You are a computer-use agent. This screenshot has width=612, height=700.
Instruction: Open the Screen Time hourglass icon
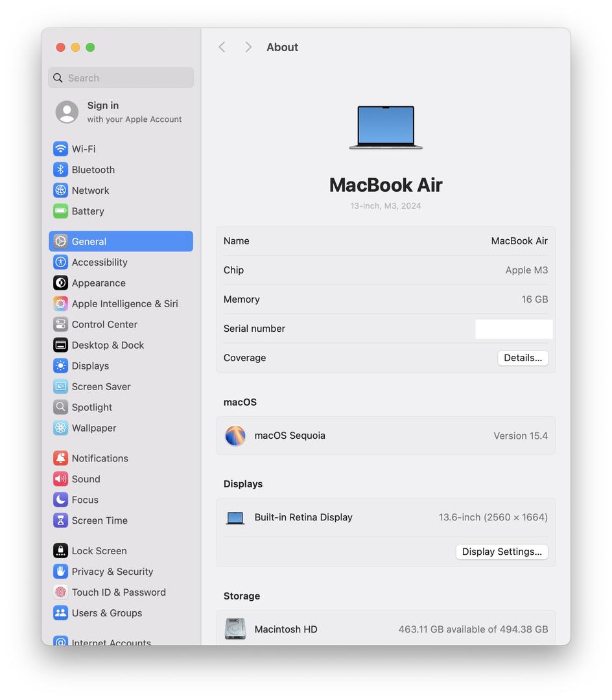tap(60, 520)
